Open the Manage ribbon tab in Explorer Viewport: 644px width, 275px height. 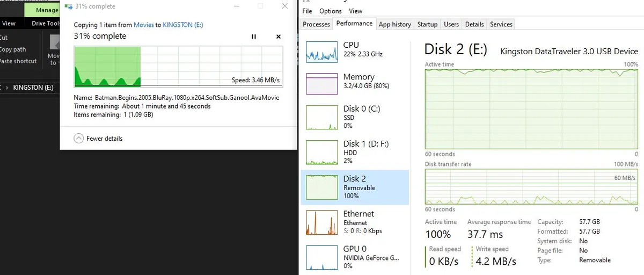click(x=47, y=10)
